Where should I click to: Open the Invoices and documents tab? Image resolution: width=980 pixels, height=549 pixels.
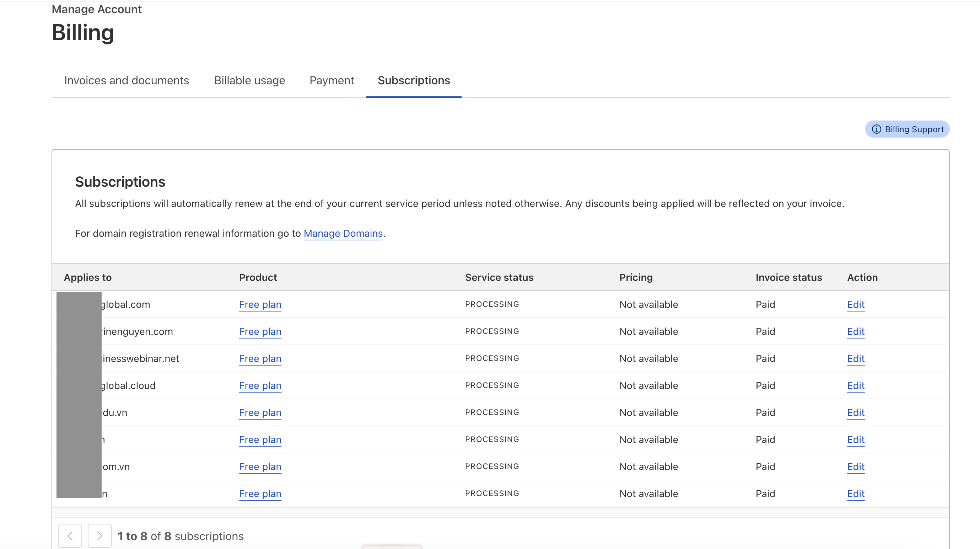click(x=126, y=80)
